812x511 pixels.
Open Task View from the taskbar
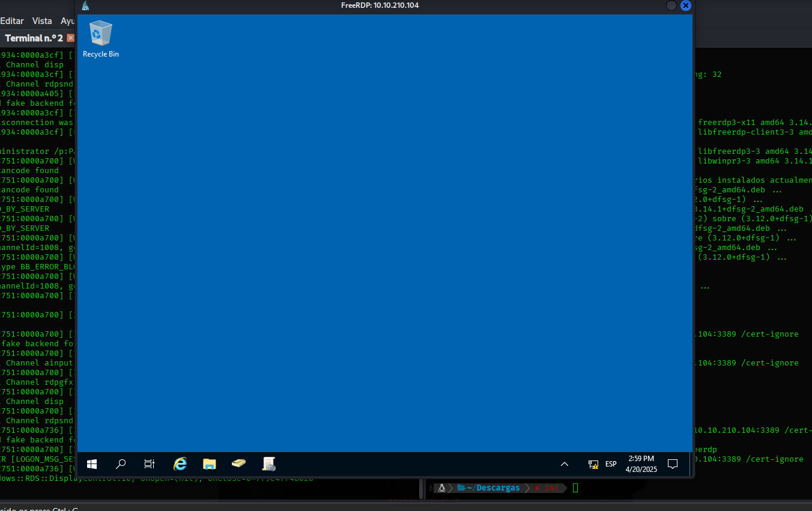pyautogui.click(x=150, y=464)
